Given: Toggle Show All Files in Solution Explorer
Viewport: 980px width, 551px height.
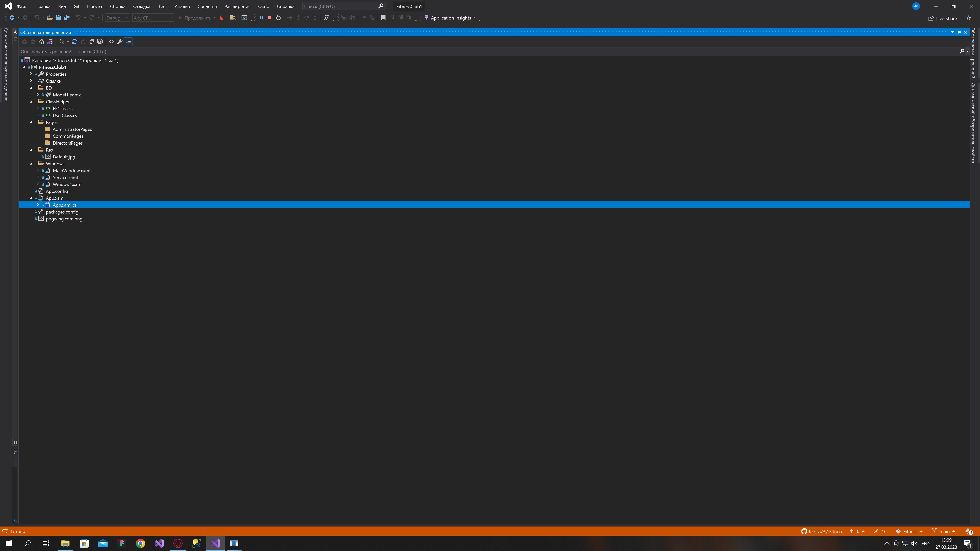Looking at the screenshot, I should [x=100, y=42].
